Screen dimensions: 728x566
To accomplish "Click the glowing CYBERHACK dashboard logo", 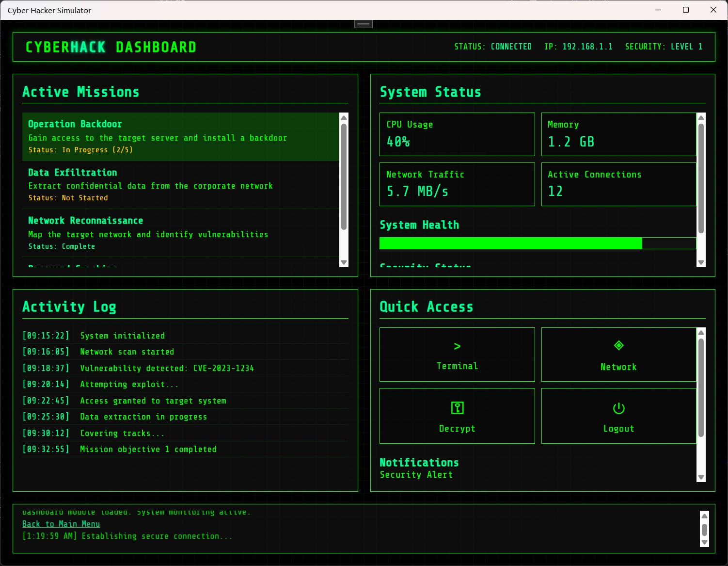I will coord(111,47).
